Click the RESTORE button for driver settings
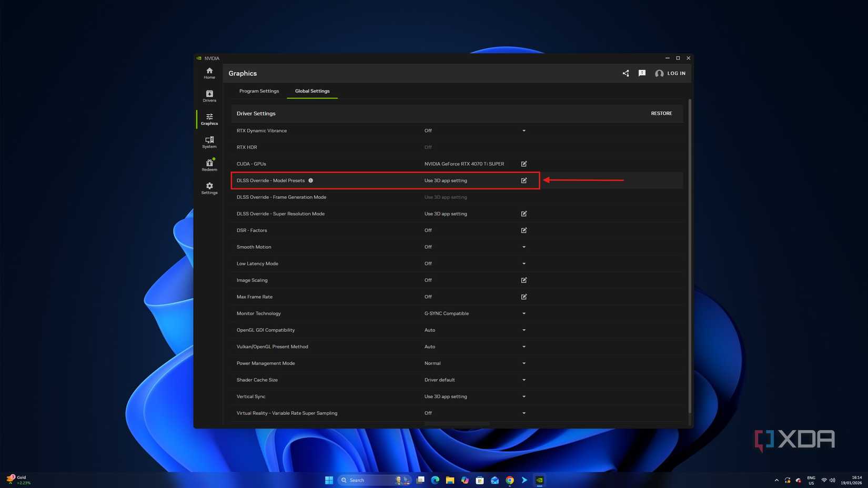Image resolution: width=868 pixels, height=488 pixels. tap(661, 113)
